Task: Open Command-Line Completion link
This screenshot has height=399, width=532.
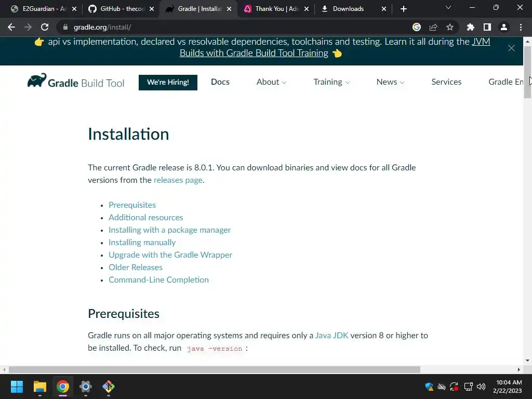Action: pyautogui.click(x=158, y=280)
